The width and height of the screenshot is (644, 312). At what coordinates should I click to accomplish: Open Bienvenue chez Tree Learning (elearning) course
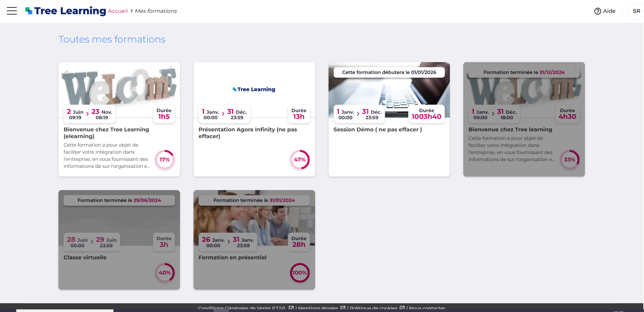(x=106, y=133)
